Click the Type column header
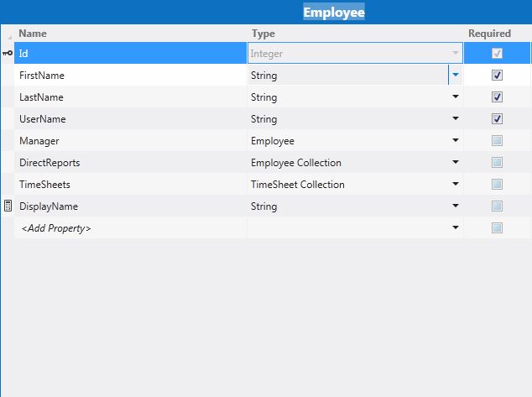The width and height of the screenshot is (532, 397). pos(263,34)
